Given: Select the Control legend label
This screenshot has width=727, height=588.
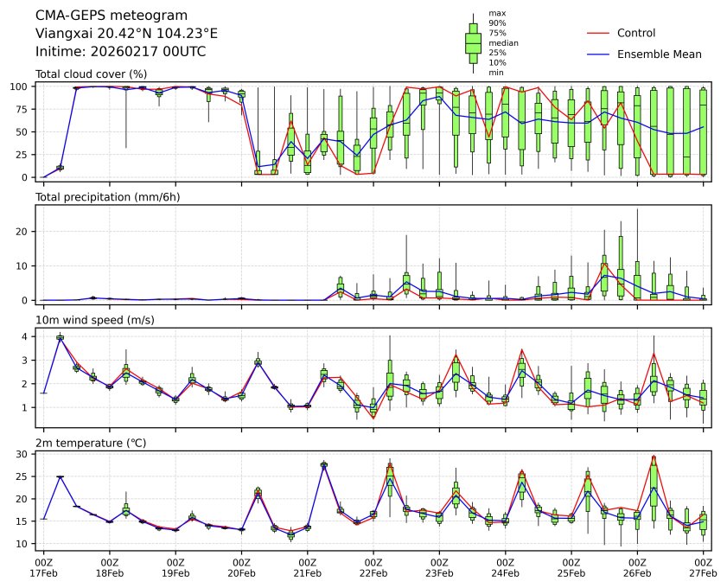Looking at the screenshot, I should [x=636, y=33].
